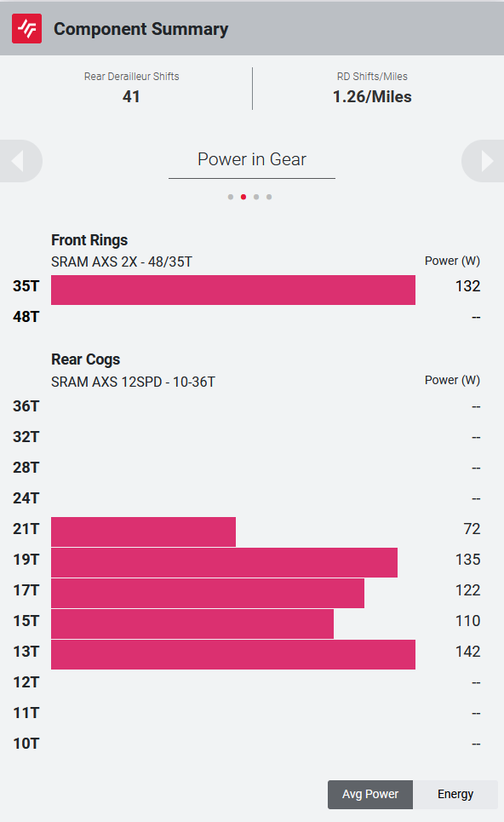Switch to Energy view
The image size is (504, 822).
pyautogui.click(x=455, y=794)
